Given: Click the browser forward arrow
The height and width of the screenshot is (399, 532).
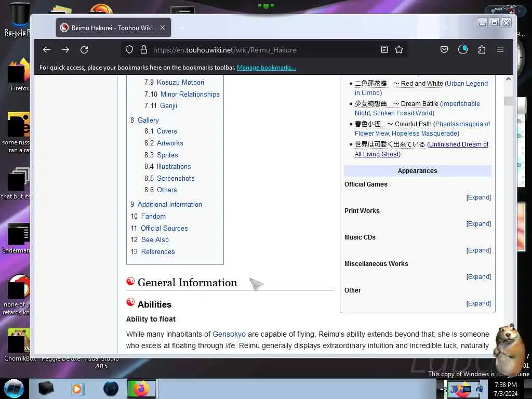Looking at the screenshot, I should (x=65, y=50).
